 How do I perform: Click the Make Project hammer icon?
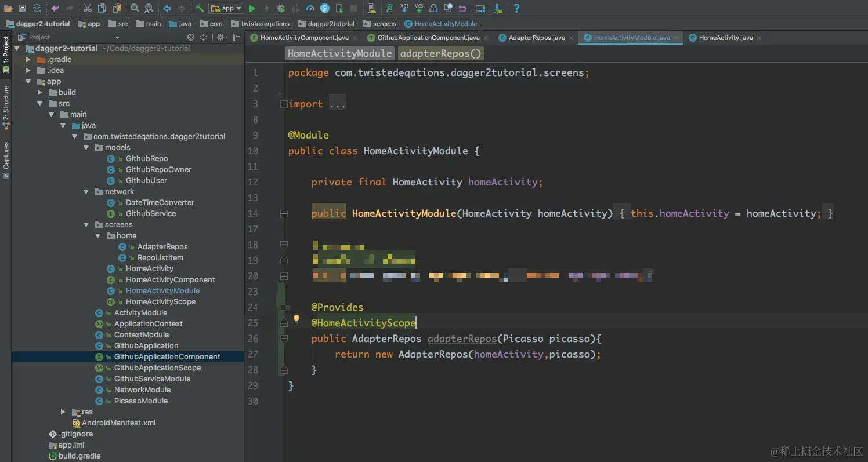199,8
